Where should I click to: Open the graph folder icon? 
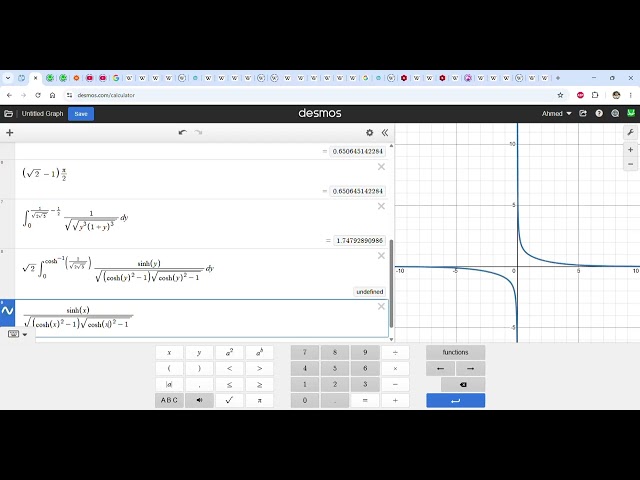8,114
